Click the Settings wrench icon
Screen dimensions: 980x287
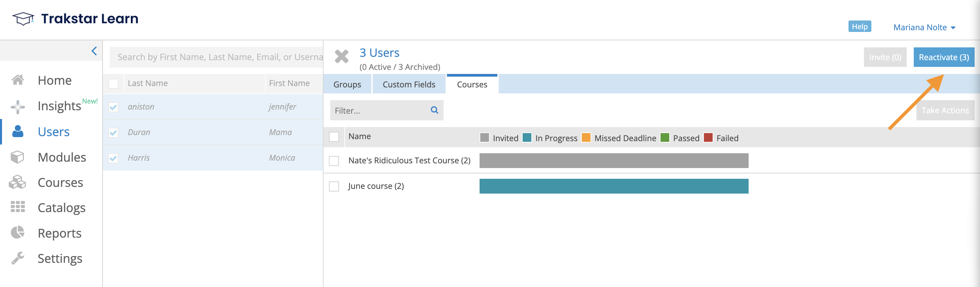pos(17,258)
